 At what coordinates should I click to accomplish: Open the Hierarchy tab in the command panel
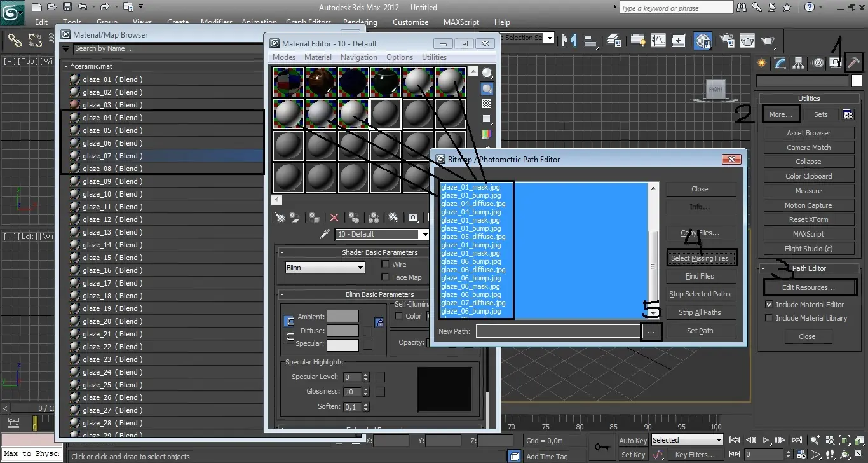pos(799,63)
